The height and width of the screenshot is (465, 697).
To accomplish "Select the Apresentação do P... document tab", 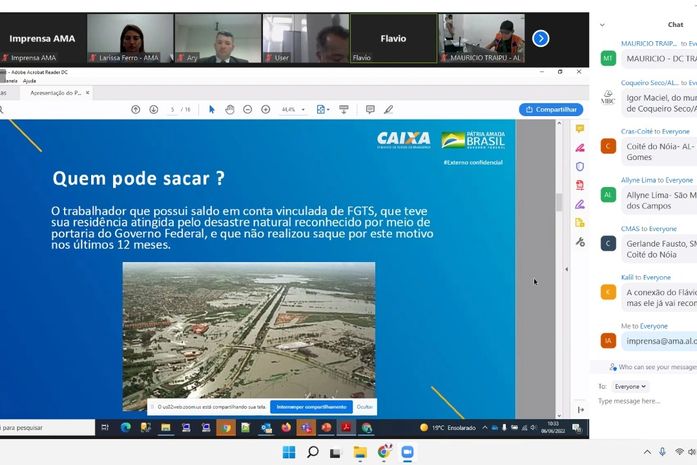I will pyautogui.click(x=56, y=93).
